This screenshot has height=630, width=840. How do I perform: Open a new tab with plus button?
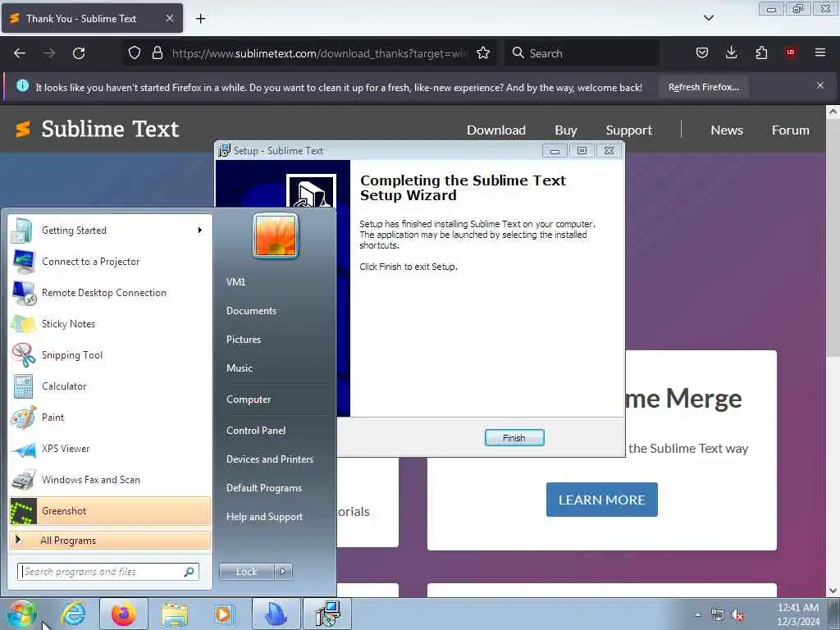(x=200, y=19)
